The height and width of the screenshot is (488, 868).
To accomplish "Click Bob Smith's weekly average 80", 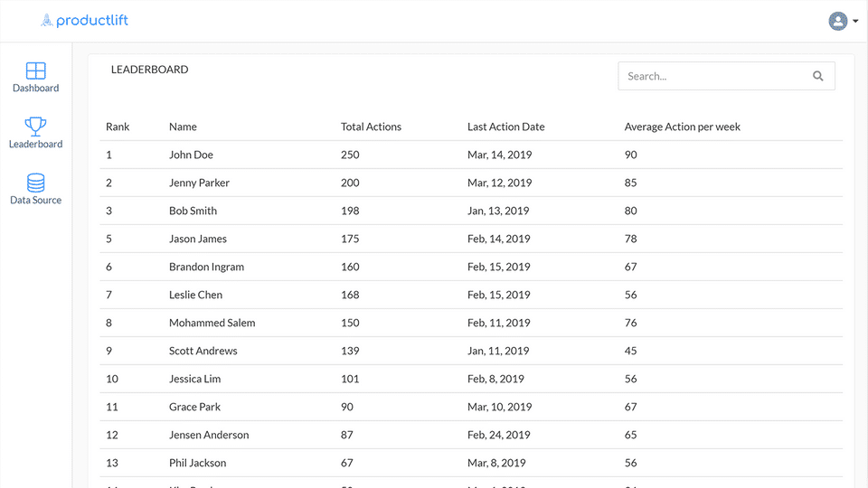I will click(x=630, y=211).
